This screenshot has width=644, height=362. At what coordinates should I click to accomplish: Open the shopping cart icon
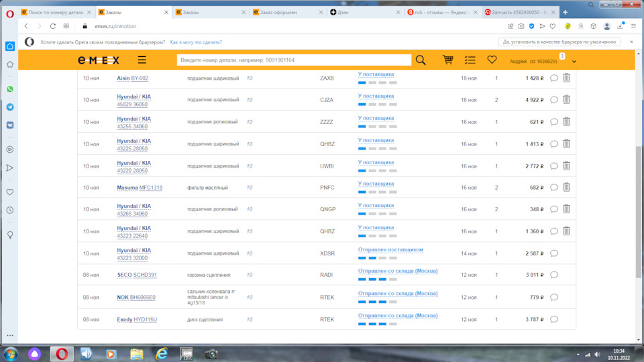click(x=447, y=60)
